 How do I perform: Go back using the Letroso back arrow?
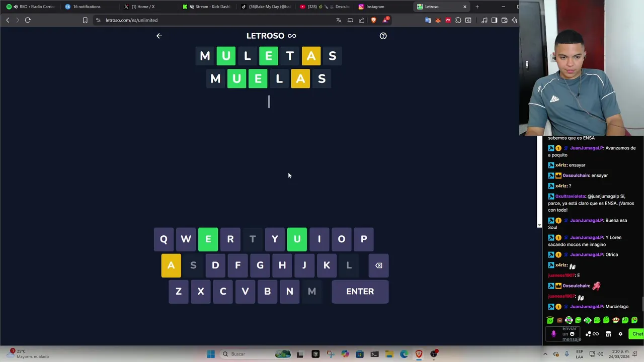coord(159,36)
